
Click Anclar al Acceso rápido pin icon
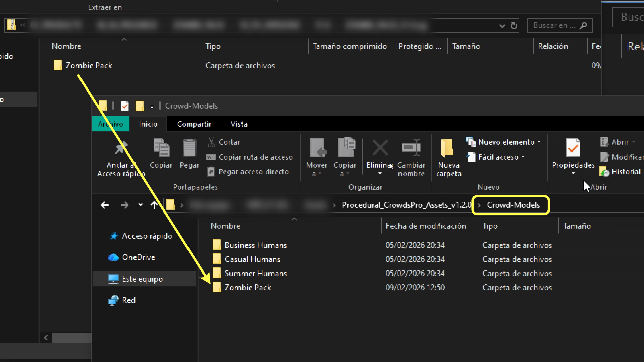pyautogui.click(x=121, y=148)
